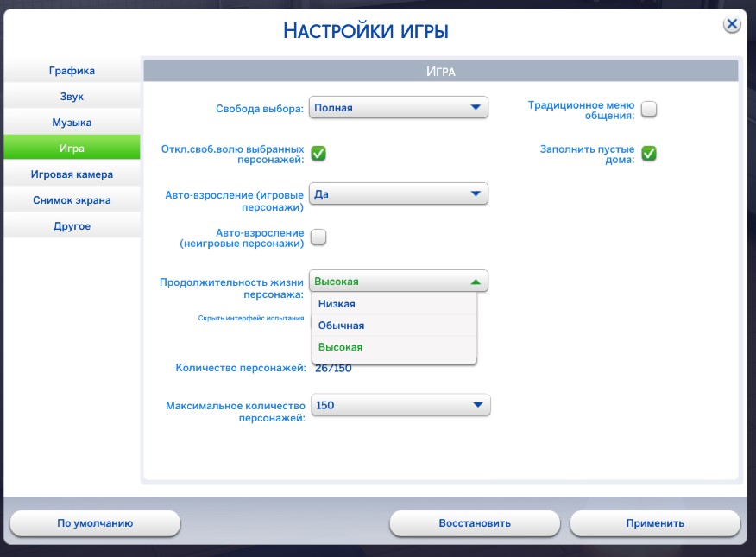Open the Другое settings tab
The width and height of the screenshot is (756, 557).
(72, 226)
